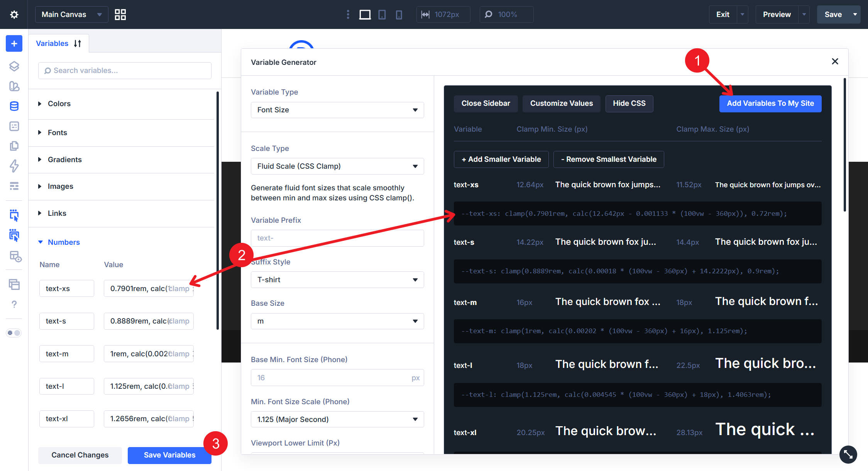
Task: Open the Exit button dropdown arrow
Action: (742, 15)
